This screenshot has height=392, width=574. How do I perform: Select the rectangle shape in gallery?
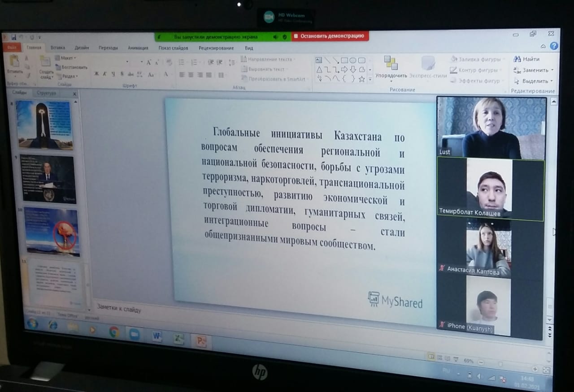pos(344,60)
